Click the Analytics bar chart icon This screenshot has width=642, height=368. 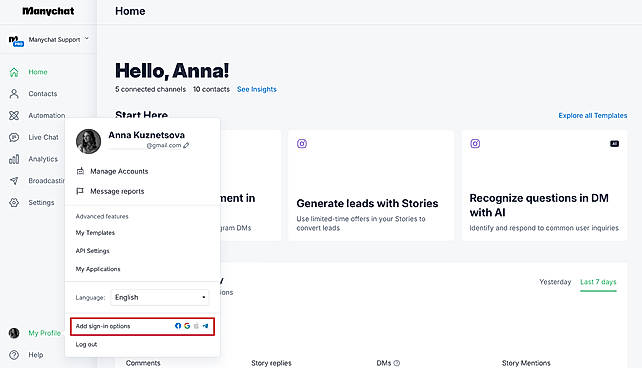(x=14, y=159)
